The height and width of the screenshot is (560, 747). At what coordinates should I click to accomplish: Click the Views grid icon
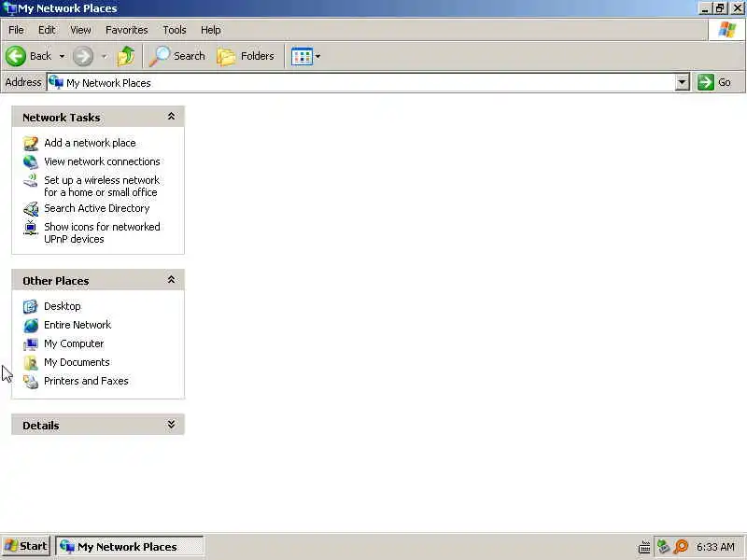point(302,57)
